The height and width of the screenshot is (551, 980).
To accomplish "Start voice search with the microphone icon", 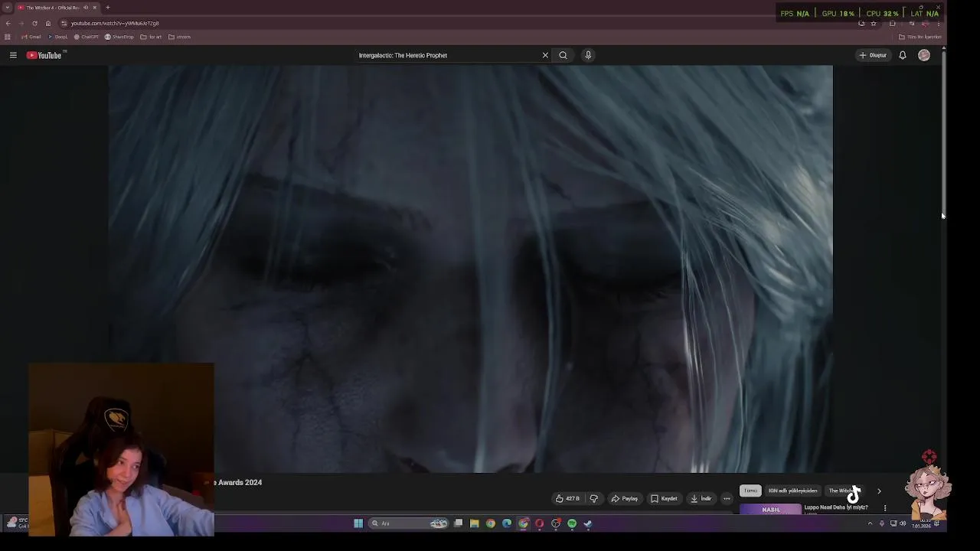I will (588, 55).
